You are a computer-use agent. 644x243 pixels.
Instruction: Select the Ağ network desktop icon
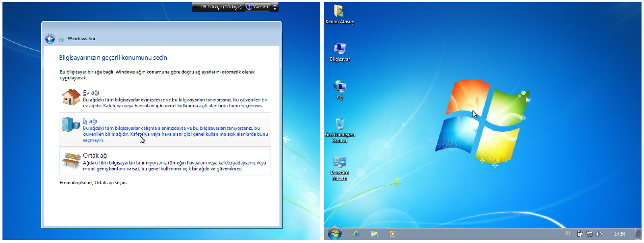(x=339, y=90)
